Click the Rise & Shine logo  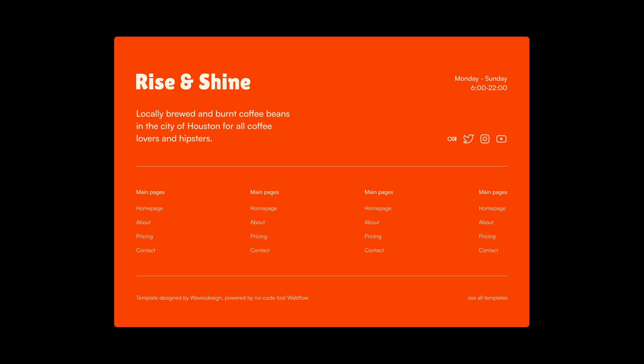coord(193,82)
